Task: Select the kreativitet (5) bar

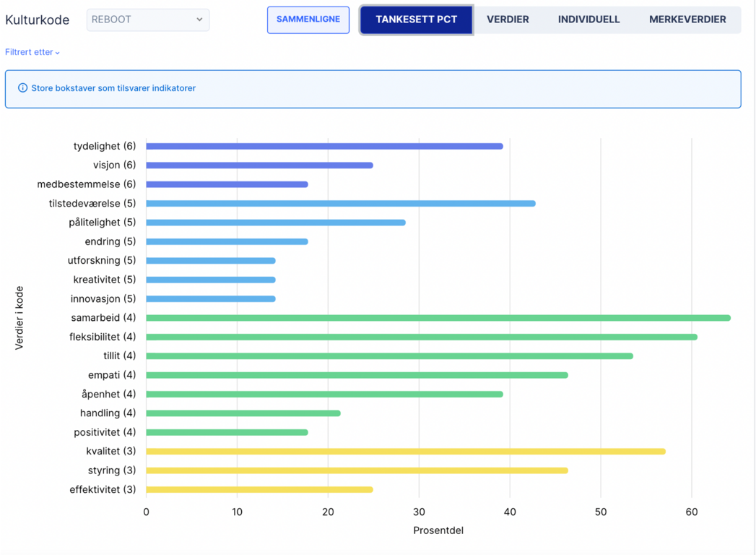Action: [x=211, y=280]
